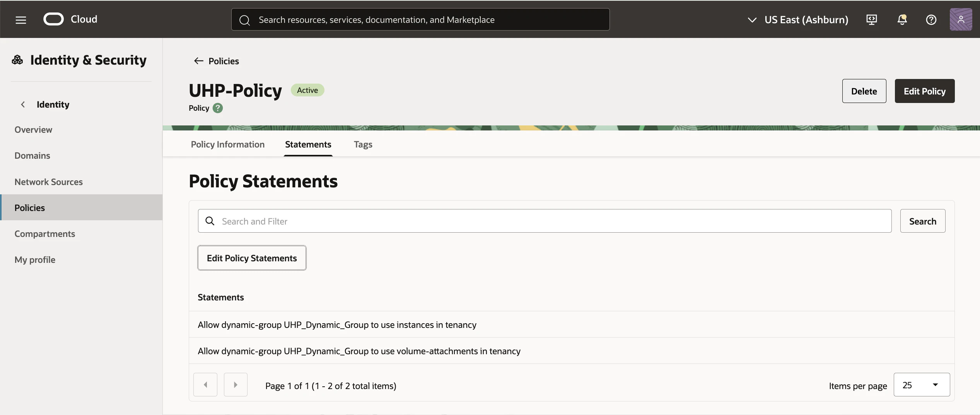The width and height of the screenshot is (980, 415).
Task: Click the UHP-Policy title
Action: (236, 91)
